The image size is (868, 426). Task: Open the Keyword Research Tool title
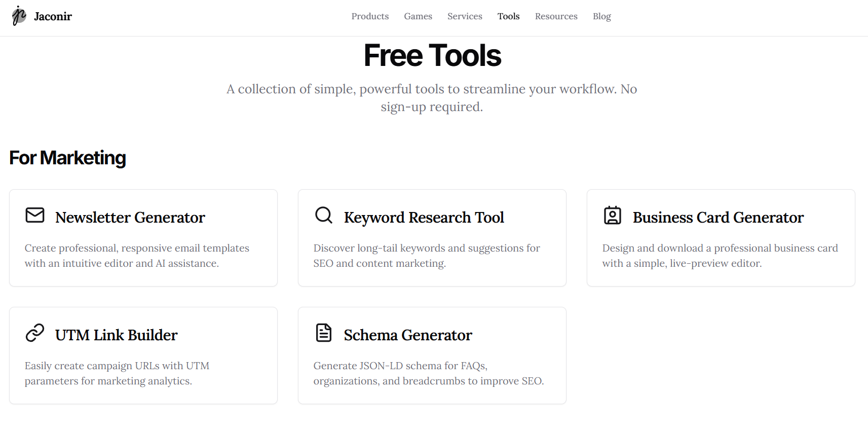(x=424, y=217)
